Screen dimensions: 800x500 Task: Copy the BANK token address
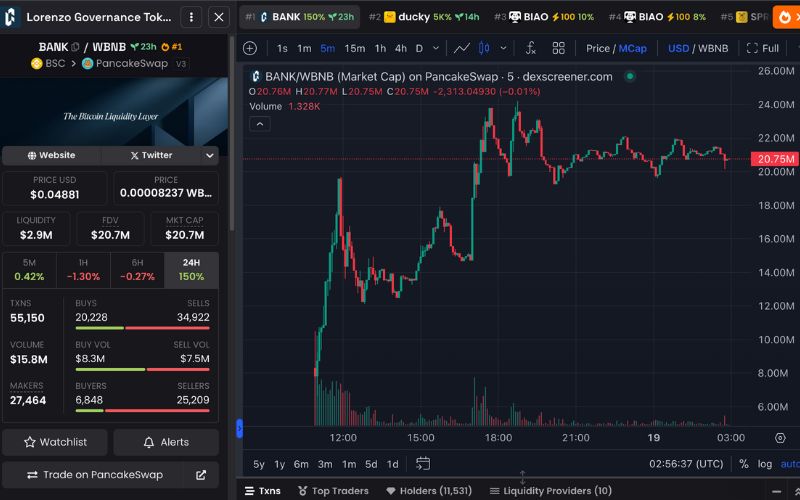point(76,47)
